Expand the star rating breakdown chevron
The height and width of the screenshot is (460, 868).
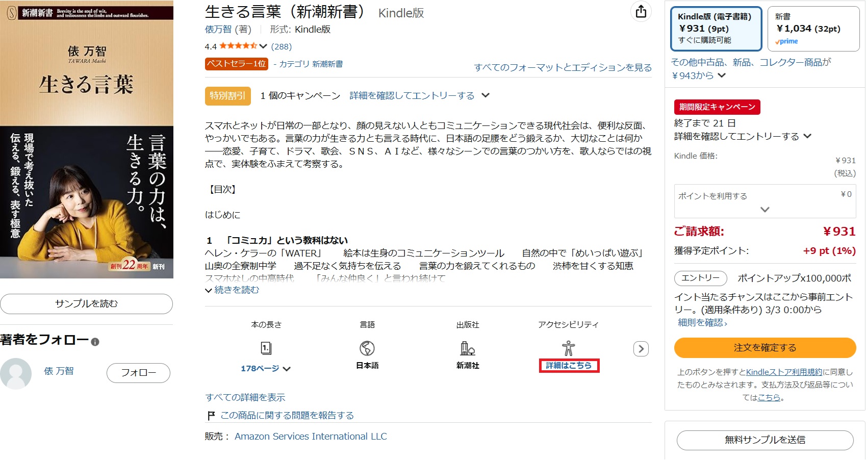[263, 46]
